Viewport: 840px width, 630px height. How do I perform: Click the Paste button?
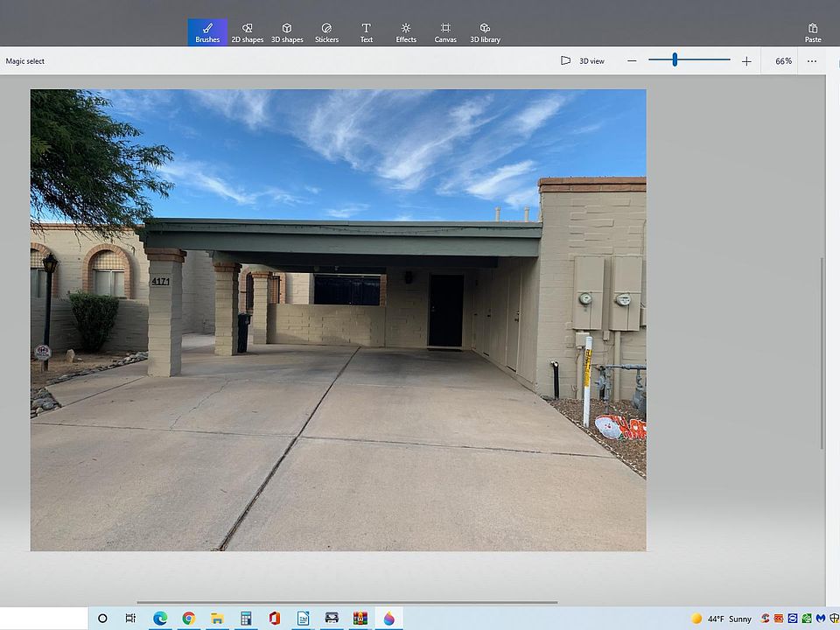[813, 32]
